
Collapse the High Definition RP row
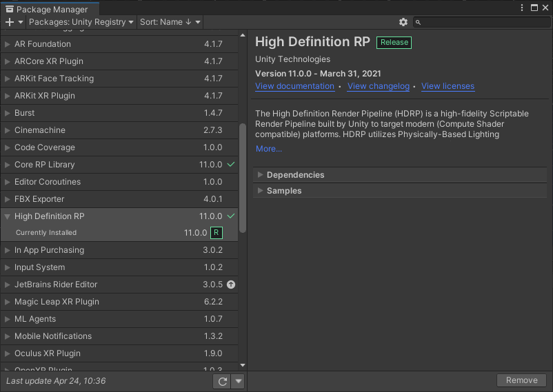[8, 216]
